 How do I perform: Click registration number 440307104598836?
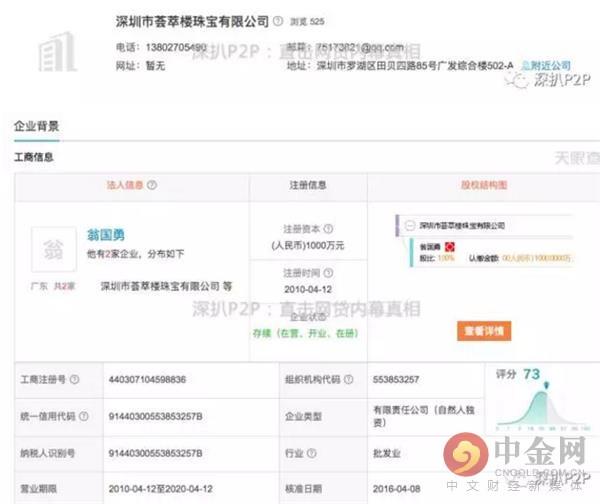147,380
